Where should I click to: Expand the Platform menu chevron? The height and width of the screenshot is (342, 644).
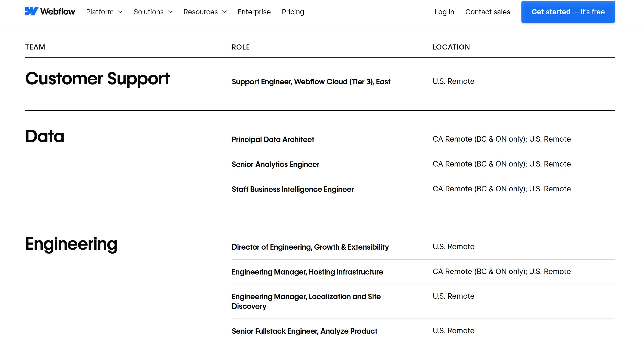[120, 12]
